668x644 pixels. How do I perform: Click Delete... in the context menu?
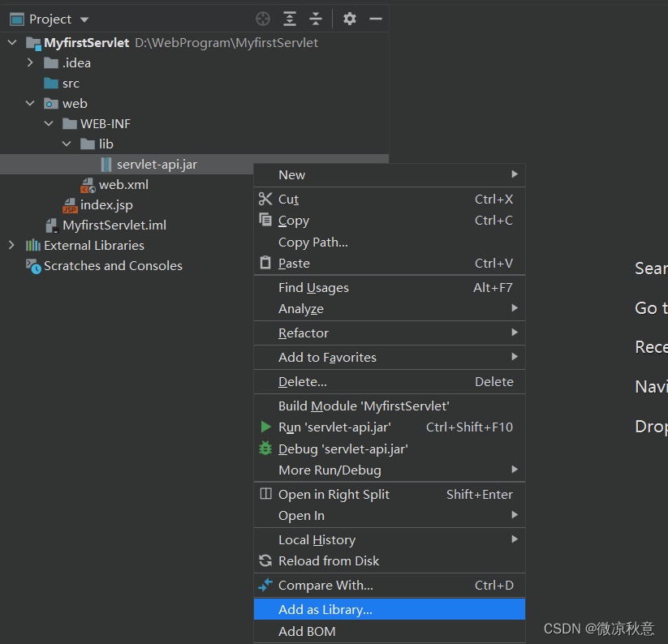click(303, 381)
